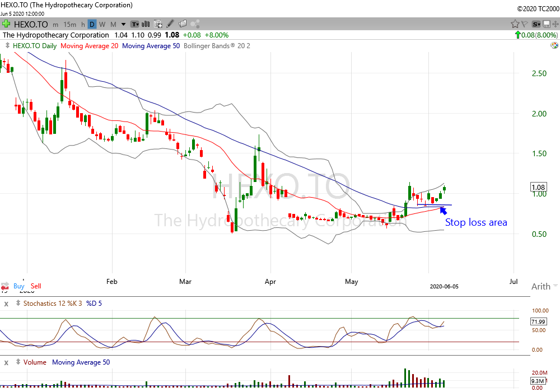Click the Stop loss area annotation text
560x392 pixels.
click(x=475, y=222)
